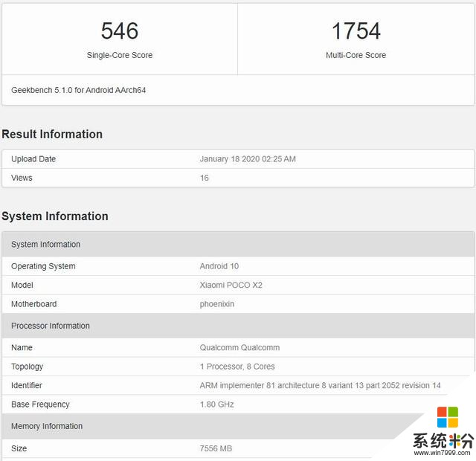The width and height of the screenshot is (476, 461).
Task: Select the value "Qualcomm Qualcomm"
Action: [239, 347]
